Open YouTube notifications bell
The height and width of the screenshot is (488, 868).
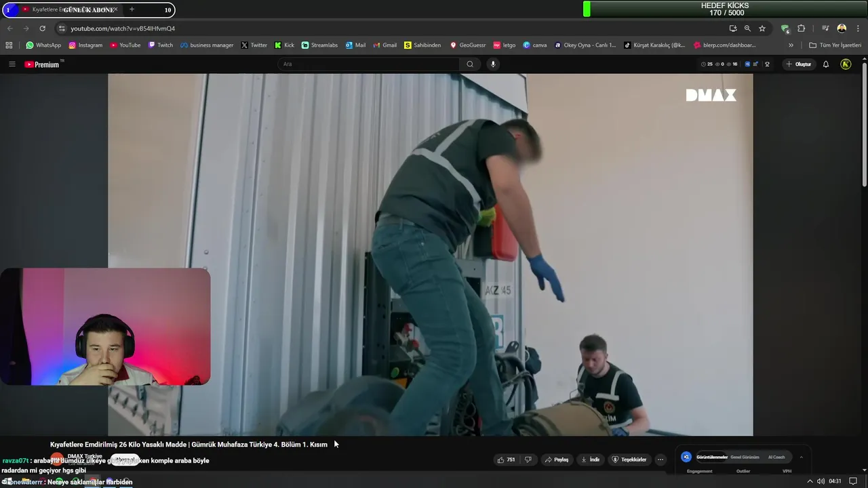click(826, 64)
